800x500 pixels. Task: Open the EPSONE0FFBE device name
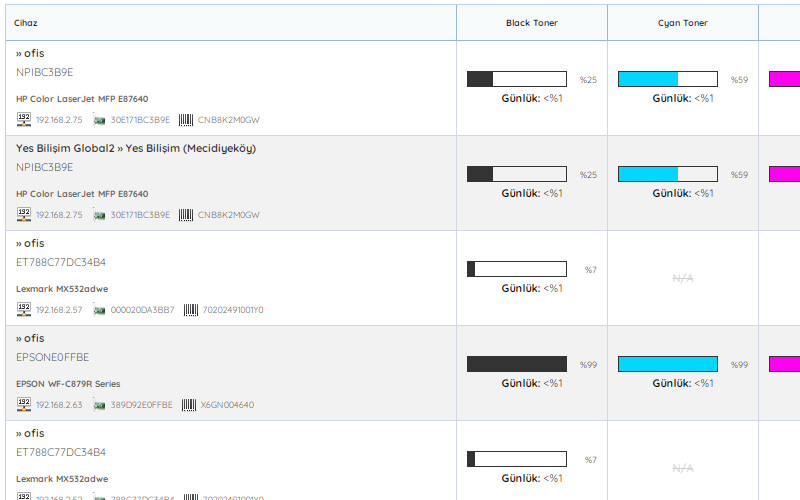pyautogui.click(x=52, y=357)
